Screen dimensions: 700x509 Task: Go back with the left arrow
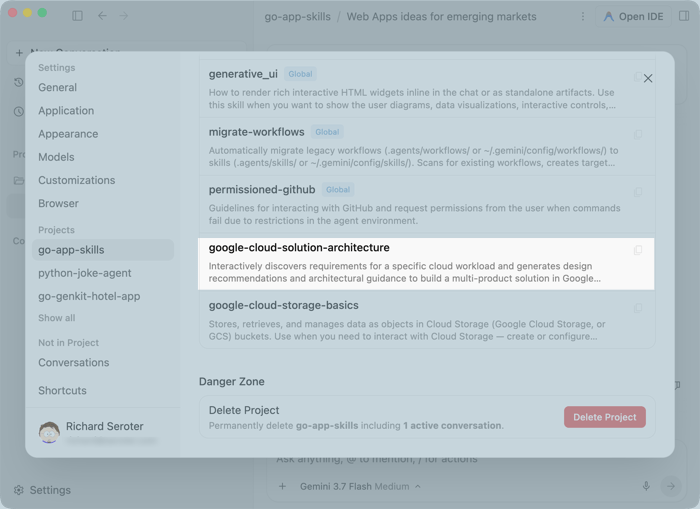tap(102, 16)
